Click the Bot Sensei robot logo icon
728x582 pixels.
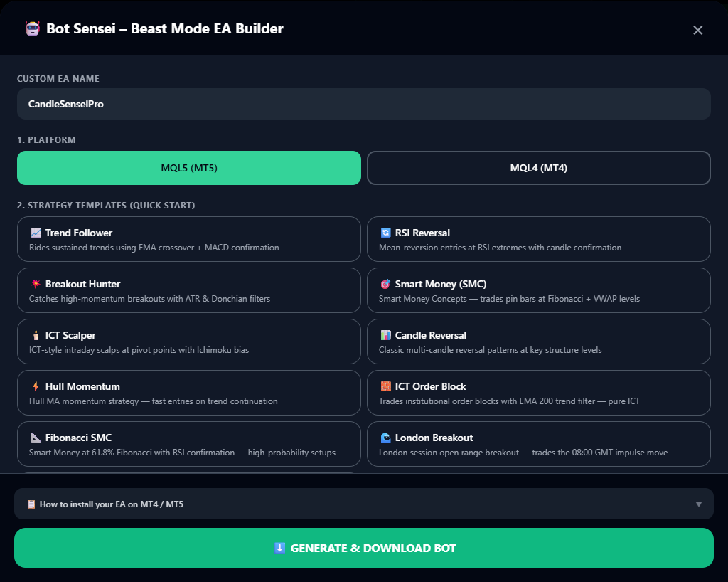point(33,28)
